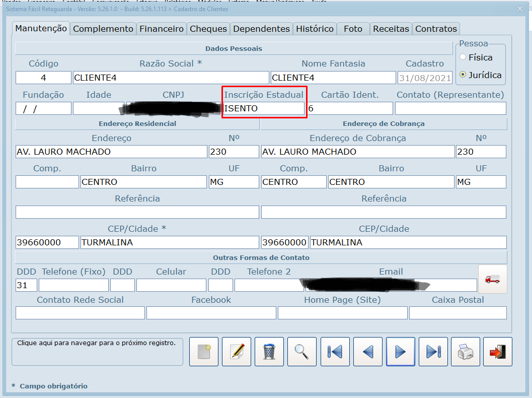Screen dimensions: 532x398
Task: Click the red delivery truck icon
Action: pyautogui.click(x=492, y=279)
